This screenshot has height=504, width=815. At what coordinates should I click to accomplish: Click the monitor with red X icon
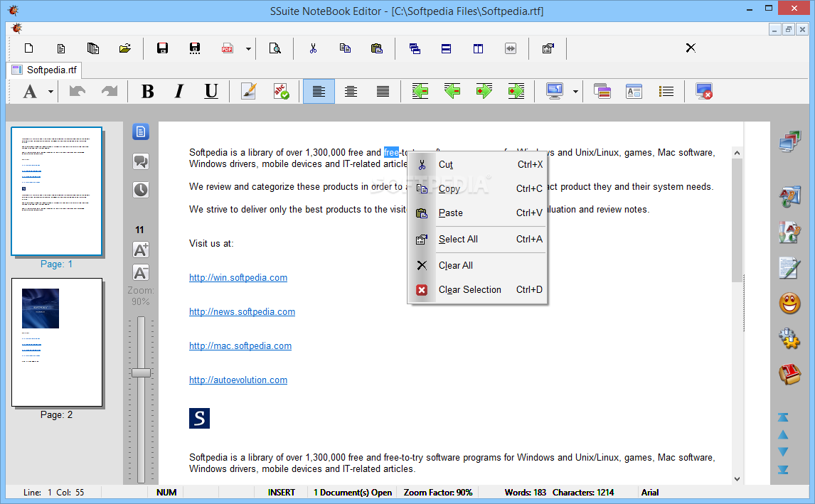(704, 92)
